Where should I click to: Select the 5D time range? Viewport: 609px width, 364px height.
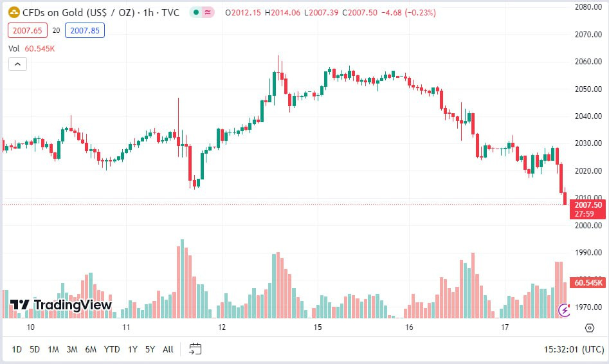[x=35, y=349]
